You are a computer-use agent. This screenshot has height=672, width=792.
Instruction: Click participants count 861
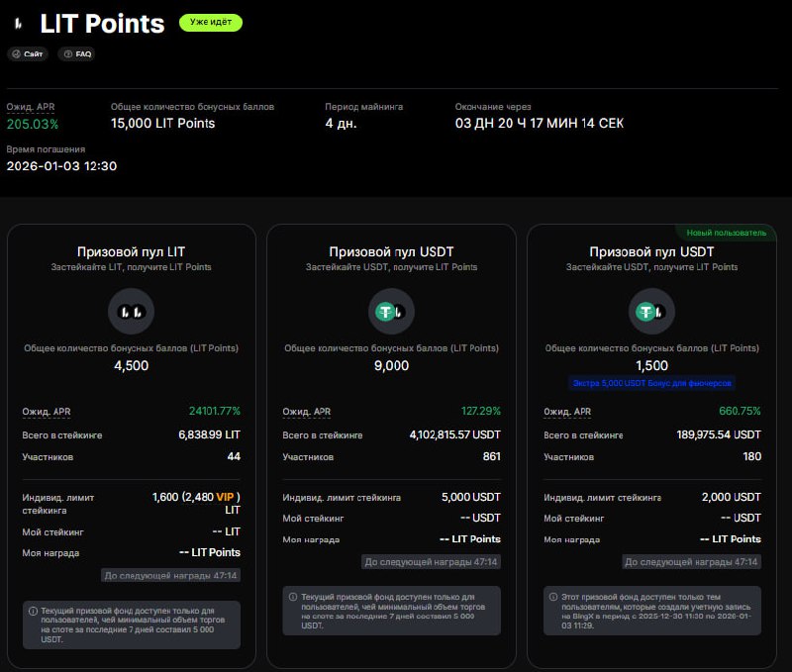click(x=491, y=456)
